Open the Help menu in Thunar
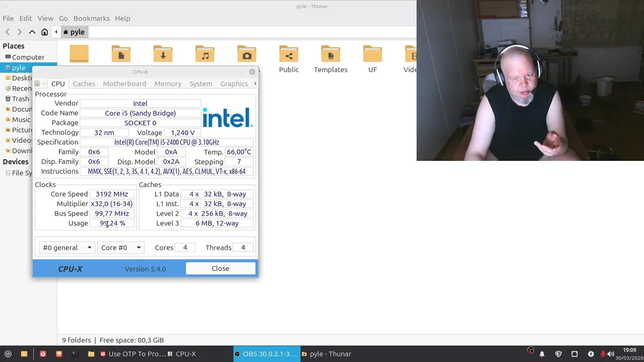 click(x=122, y=18)
